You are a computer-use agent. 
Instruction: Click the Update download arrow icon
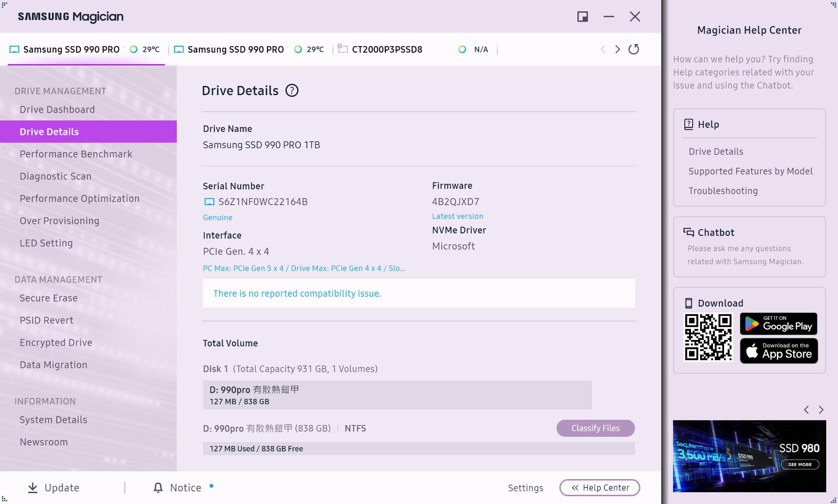[x=33, y=488]
